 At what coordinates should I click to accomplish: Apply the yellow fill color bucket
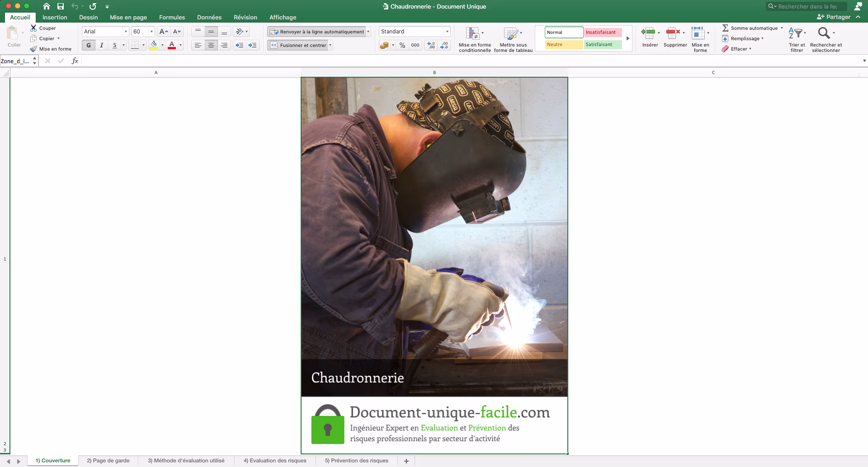click(154, 45)
